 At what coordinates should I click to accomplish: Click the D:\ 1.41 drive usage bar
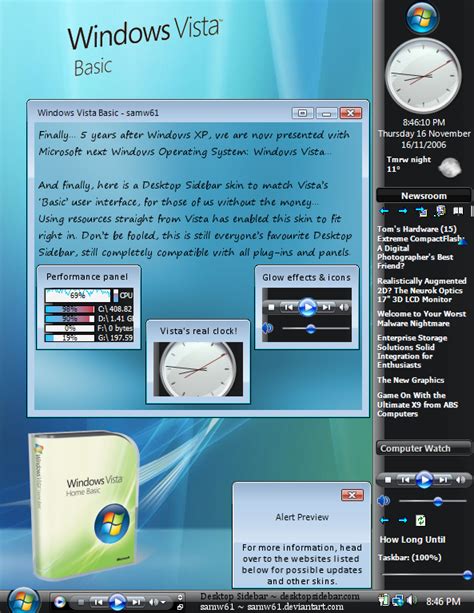70,319
